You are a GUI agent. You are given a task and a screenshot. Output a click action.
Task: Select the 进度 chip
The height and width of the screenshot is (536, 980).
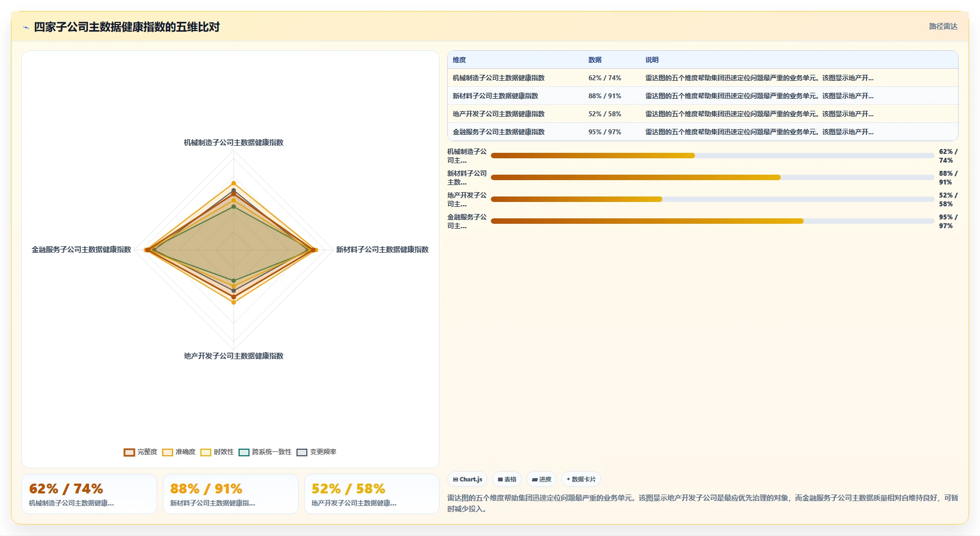[542, 479]
